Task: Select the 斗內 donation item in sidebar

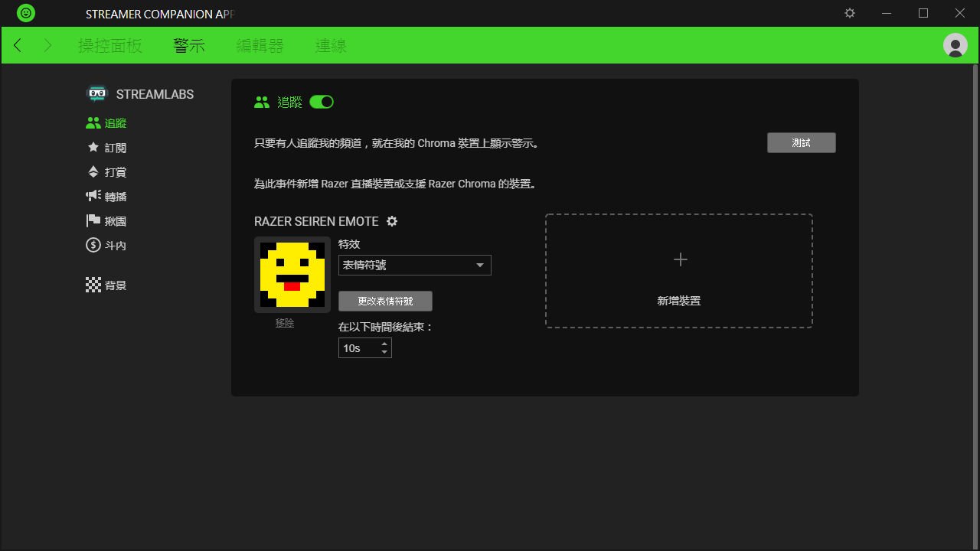Action: point(106,246)
